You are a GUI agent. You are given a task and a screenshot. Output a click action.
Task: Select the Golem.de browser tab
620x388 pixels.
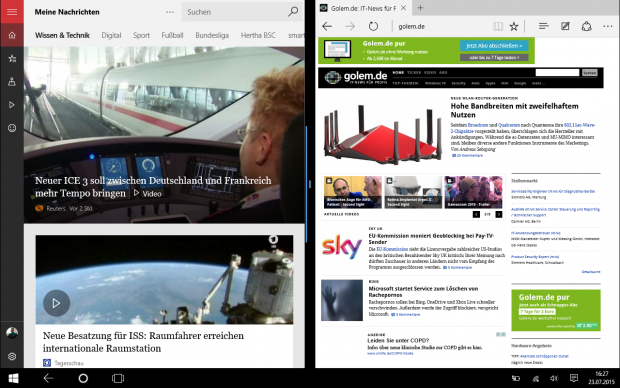point(363,8)
